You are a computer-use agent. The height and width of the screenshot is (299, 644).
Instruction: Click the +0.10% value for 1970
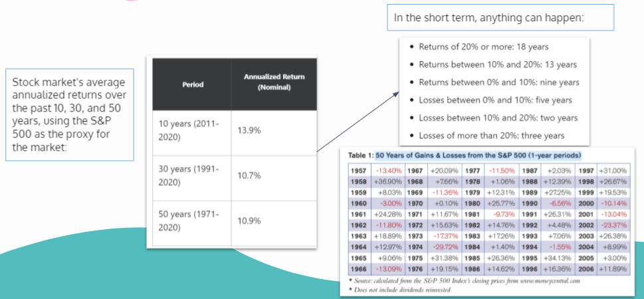(x=446, y=203)
